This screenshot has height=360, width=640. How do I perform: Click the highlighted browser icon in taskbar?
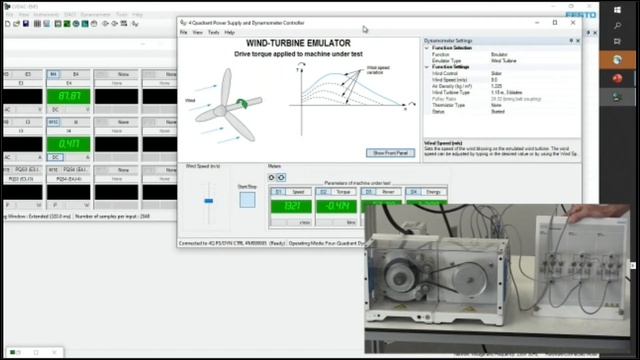(618, 60)
